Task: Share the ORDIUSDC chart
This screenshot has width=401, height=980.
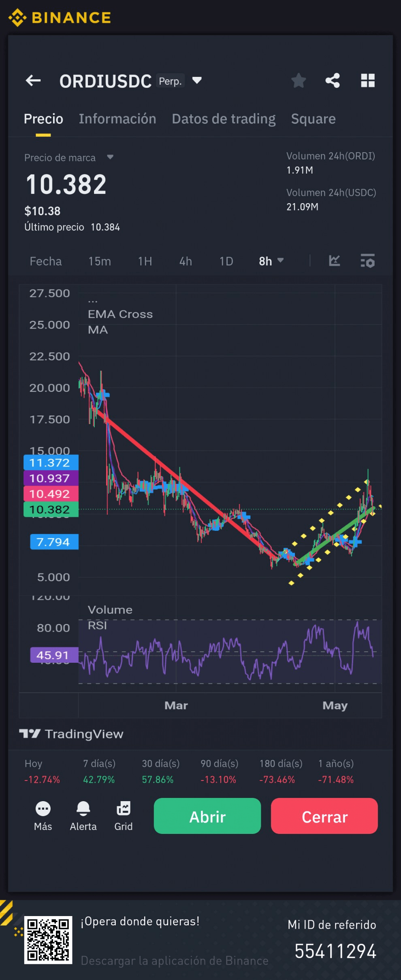Action: tap(333, 81)
